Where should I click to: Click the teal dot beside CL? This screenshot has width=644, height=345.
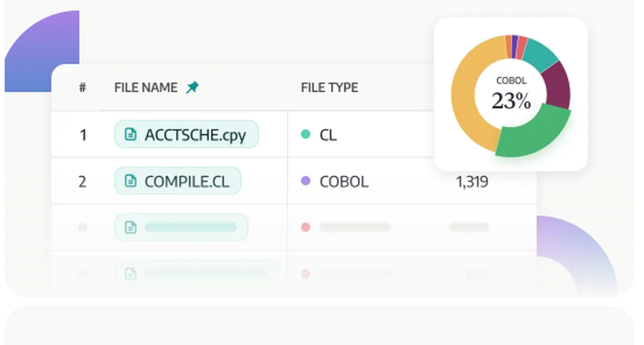tap(305, 134)
